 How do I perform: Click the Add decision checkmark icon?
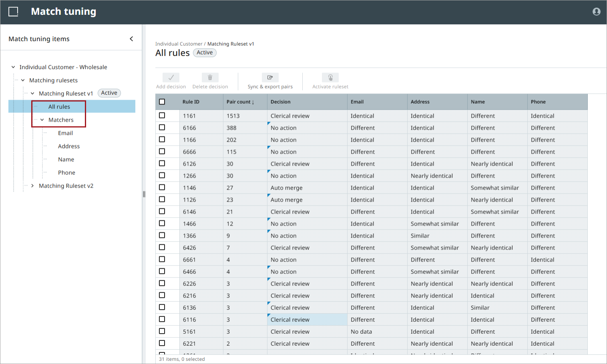171,77
